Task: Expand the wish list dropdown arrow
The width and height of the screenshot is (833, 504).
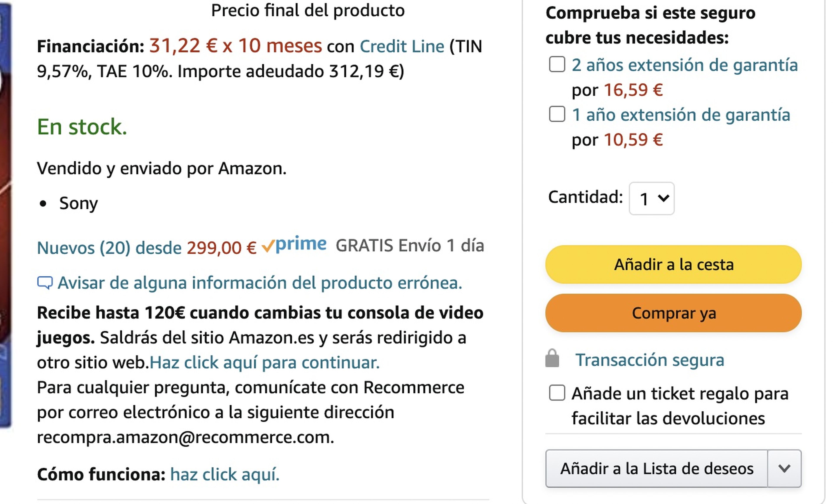Action: tap(784, 468)
